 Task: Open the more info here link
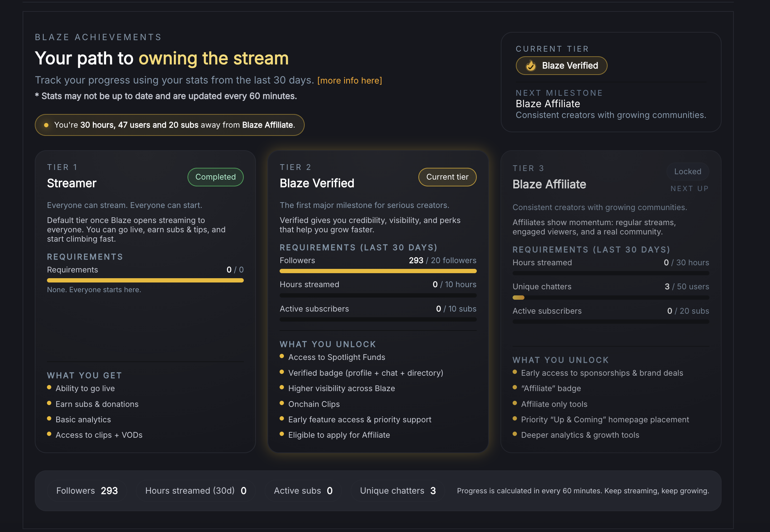[350, 81]
